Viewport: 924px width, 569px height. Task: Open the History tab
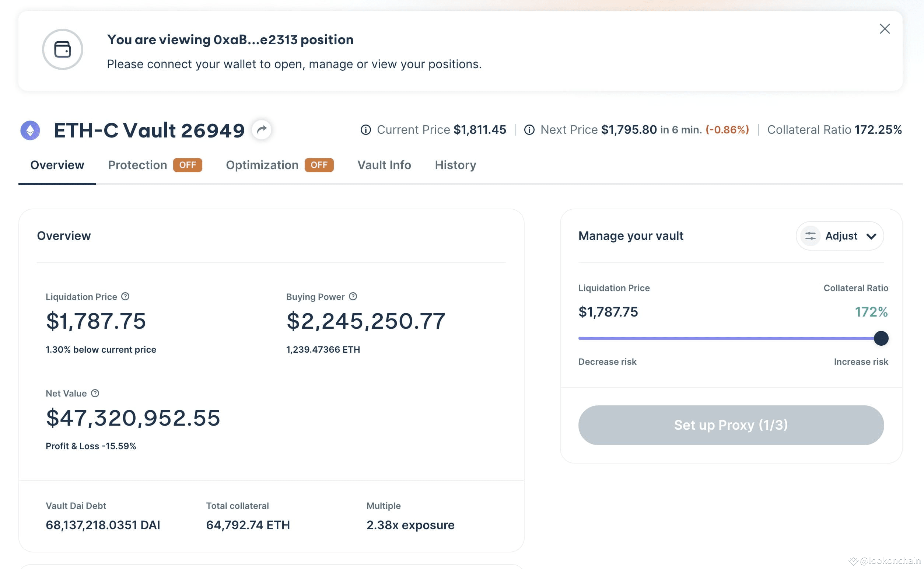pos(455,165)
